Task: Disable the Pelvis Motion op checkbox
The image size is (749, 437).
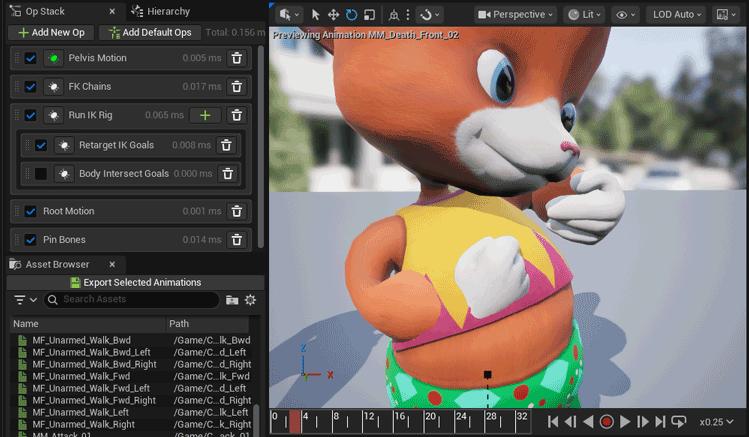Action: 30,58
